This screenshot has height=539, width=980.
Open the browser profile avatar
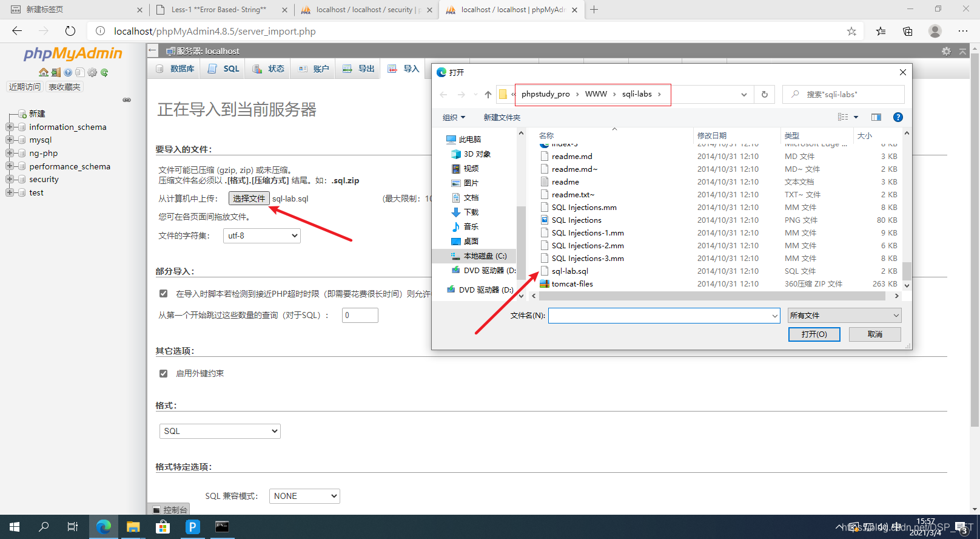[x=935, y=31]
